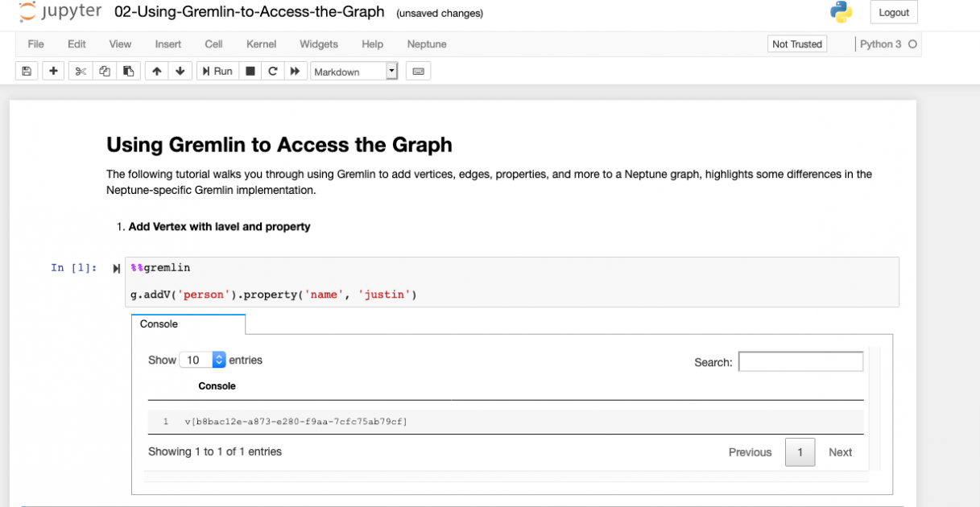980x507 pixels.
Task: Cut the selected cell with scissors icon
Action: point(80,71)
